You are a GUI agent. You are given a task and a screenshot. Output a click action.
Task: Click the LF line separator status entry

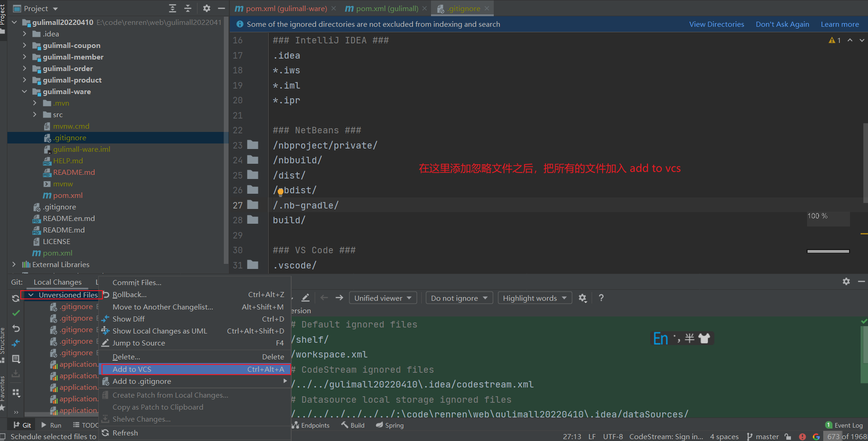pyautogui.click(x=592, y=436)
